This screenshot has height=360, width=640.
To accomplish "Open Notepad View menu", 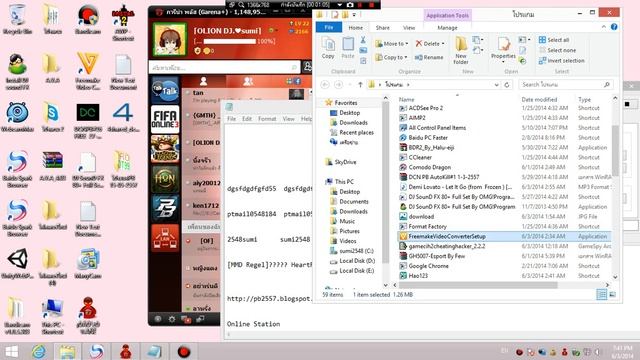I will pos(289,119).
